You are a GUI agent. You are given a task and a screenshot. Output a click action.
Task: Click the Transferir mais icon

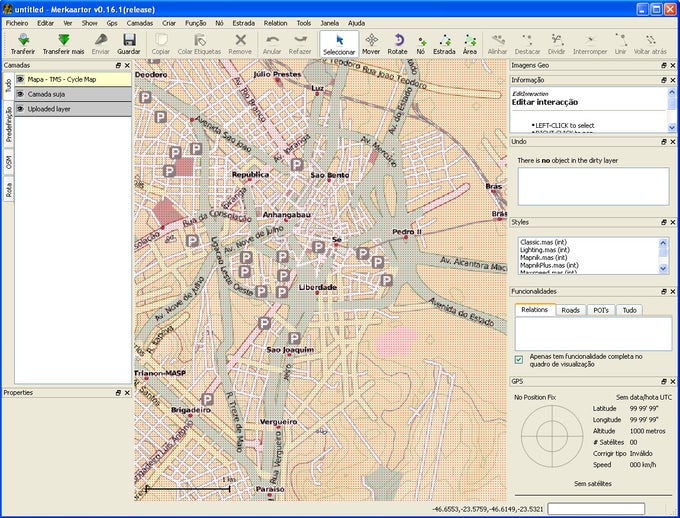click(64, 40)
